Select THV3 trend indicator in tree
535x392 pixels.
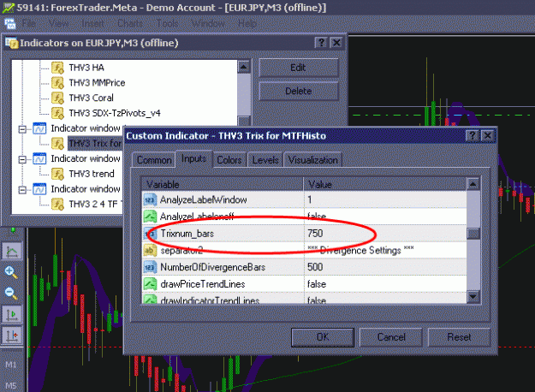click(x=92, y=174)
